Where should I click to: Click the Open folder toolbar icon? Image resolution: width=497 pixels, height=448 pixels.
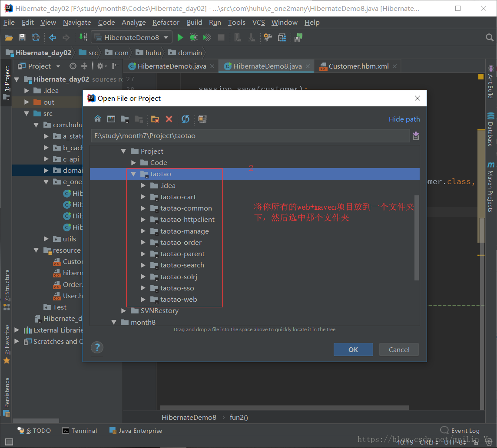point(9,37)
